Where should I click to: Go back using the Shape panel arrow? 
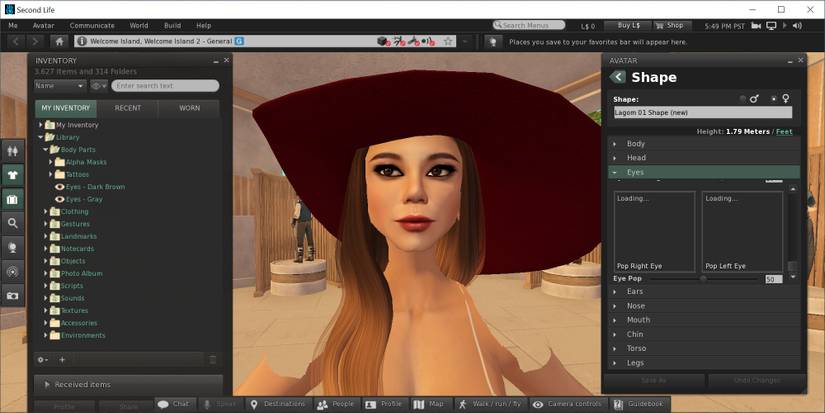coord(618,77)
